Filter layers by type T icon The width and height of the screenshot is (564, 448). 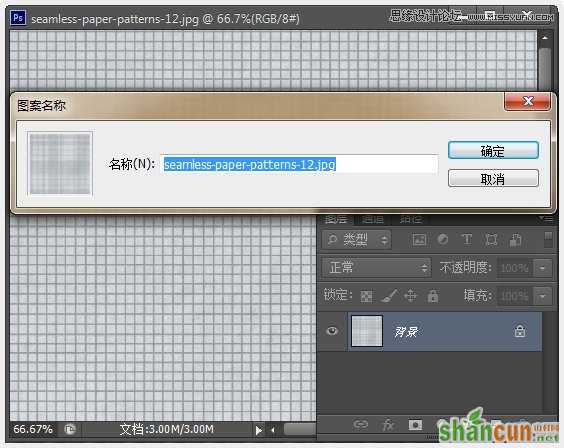(x=467, y=239)
